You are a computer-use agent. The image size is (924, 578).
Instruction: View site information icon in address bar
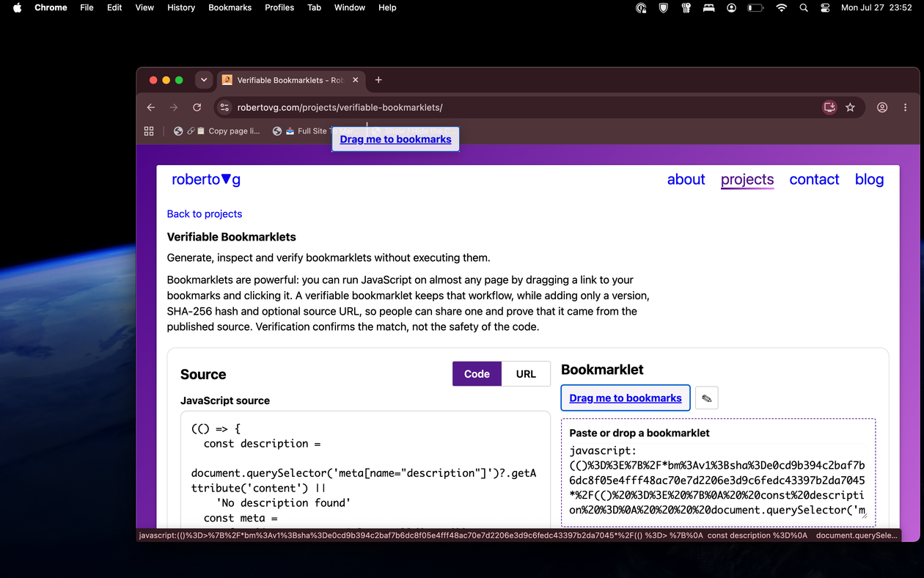[x=225, y=107]
